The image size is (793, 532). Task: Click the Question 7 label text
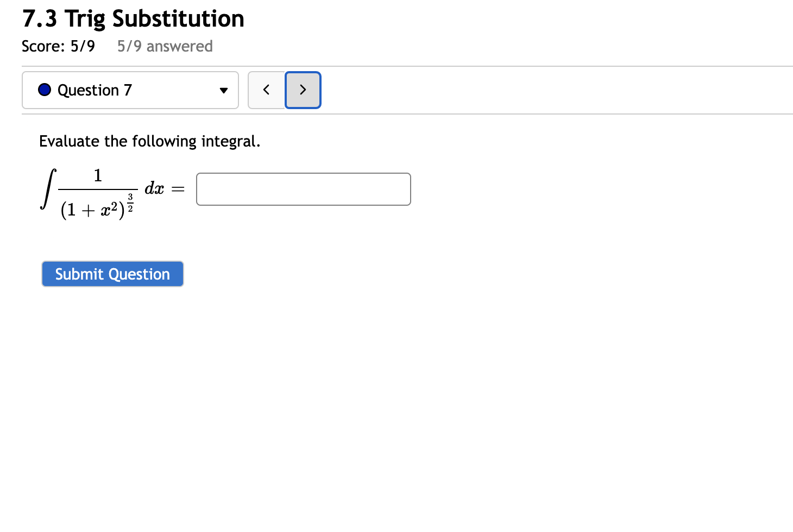tap(95, 90)
